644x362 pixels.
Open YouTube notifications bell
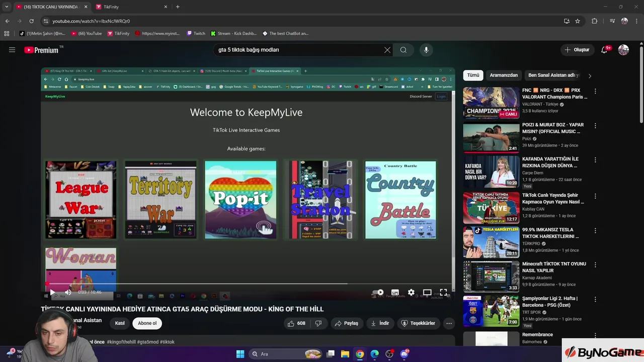pos(604,50)
